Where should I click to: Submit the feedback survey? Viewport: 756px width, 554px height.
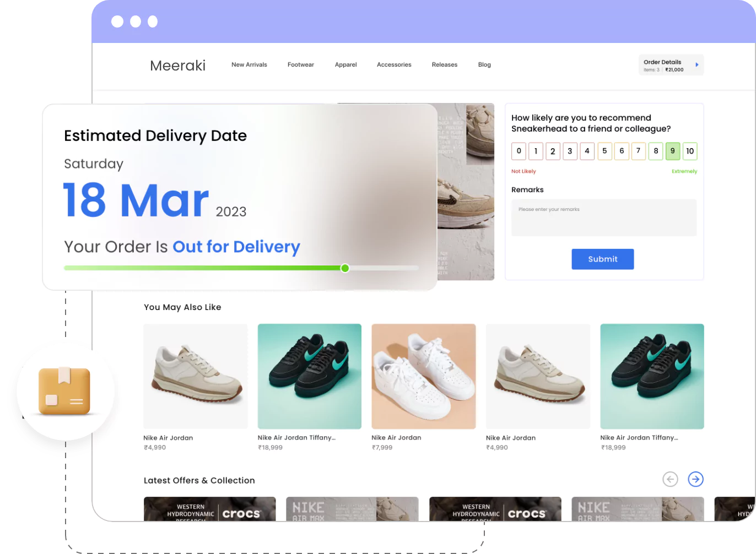(603, 259)
